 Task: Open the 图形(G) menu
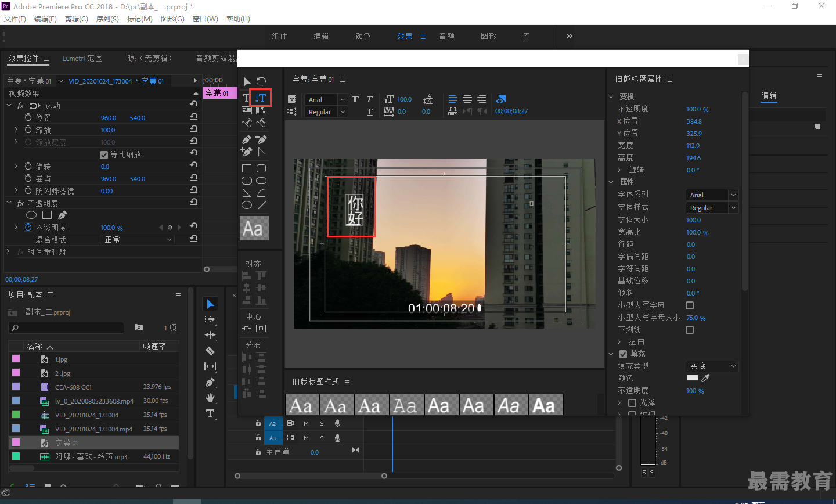(172, 19)
